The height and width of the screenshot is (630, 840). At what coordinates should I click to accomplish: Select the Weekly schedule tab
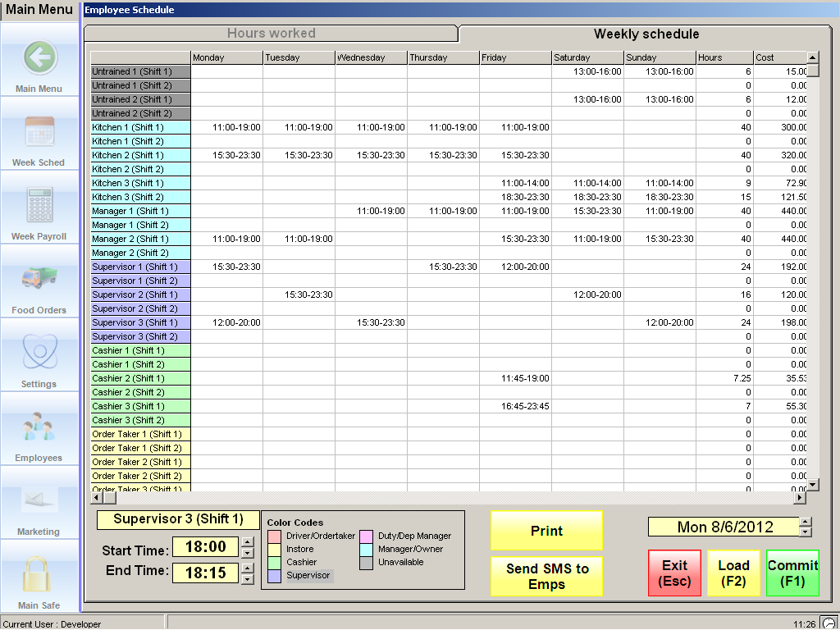[x=646, y=34]
